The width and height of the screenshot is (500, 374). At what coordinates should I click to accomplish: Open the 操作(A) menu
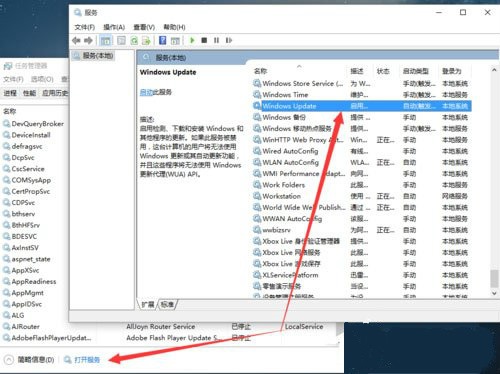(x=114, y=27)
